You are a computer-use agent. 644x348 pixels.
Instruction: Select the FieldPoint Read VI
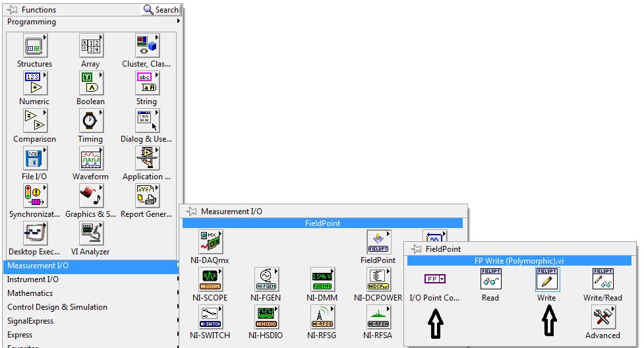[491, 279]
